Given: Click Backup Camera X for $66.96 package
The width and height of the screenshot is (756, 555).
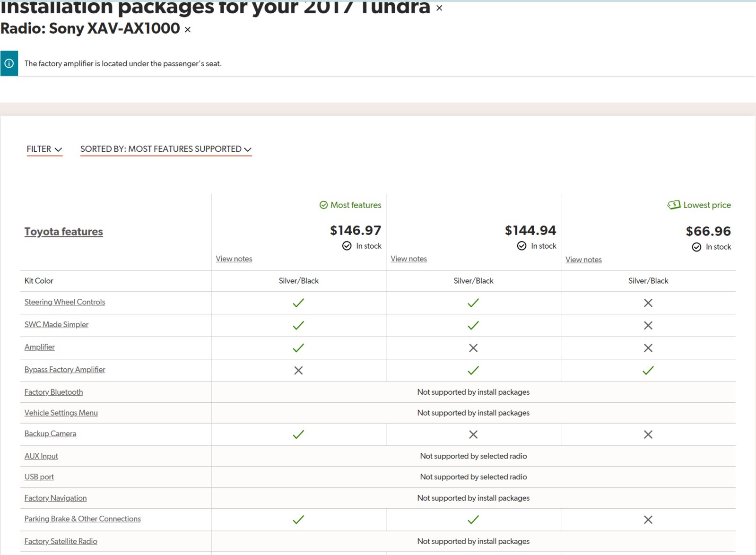Looking at the screenshot, I should coord(648,434).
